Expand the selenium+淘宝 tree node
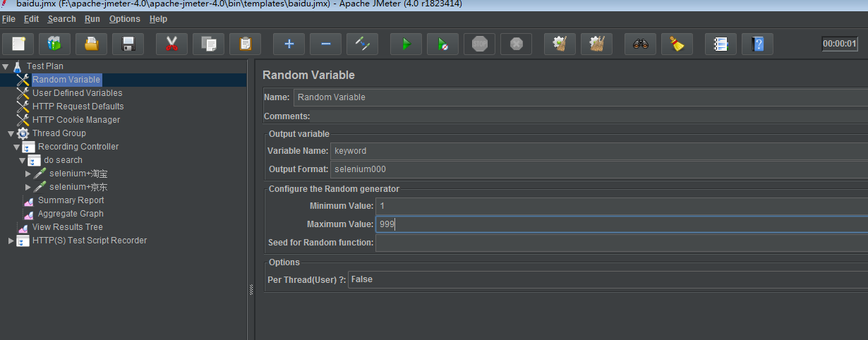This screenshot has height=340, width=868. [x=28, y=174]
